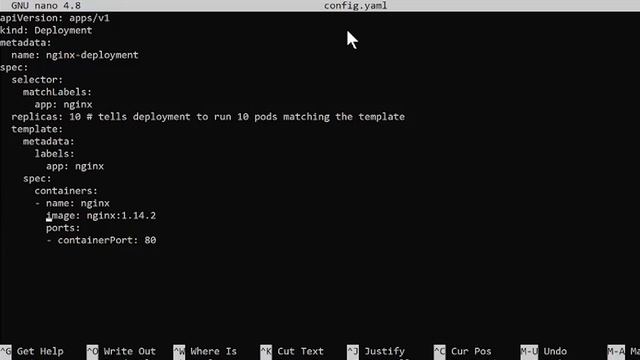The width and height of the screenshot is (640, 360).
Task: Click the GNU nano 4.8 header text
Action: coord(46,6)
